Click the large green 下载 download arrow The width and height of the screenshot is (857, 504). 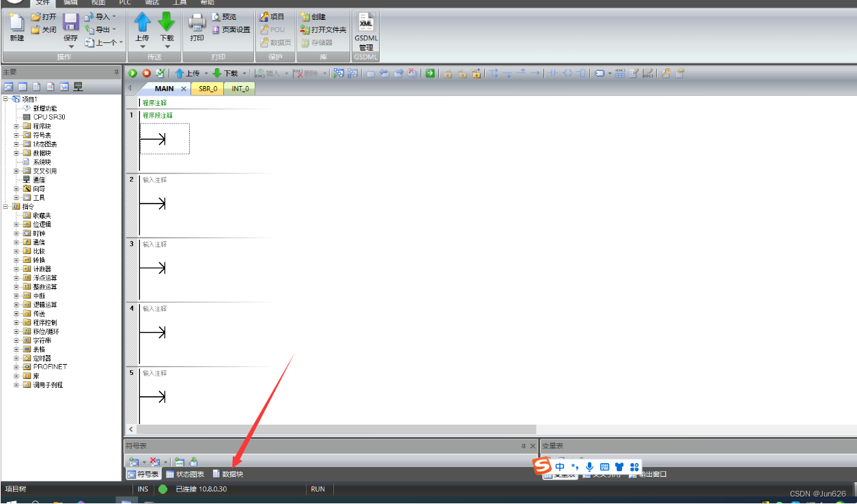pyautogui.click(x=167, y=23)
